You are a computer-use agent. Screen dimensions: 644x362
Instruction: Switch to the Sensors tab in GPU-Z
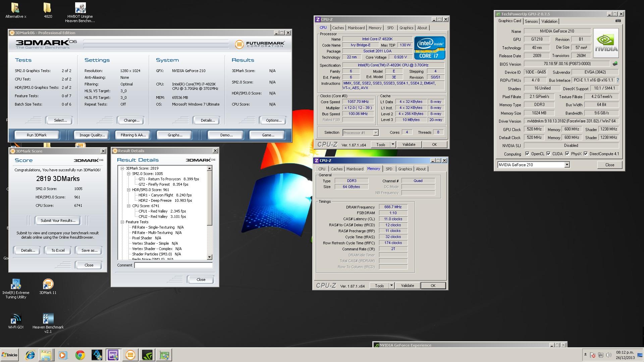[531, 21]
